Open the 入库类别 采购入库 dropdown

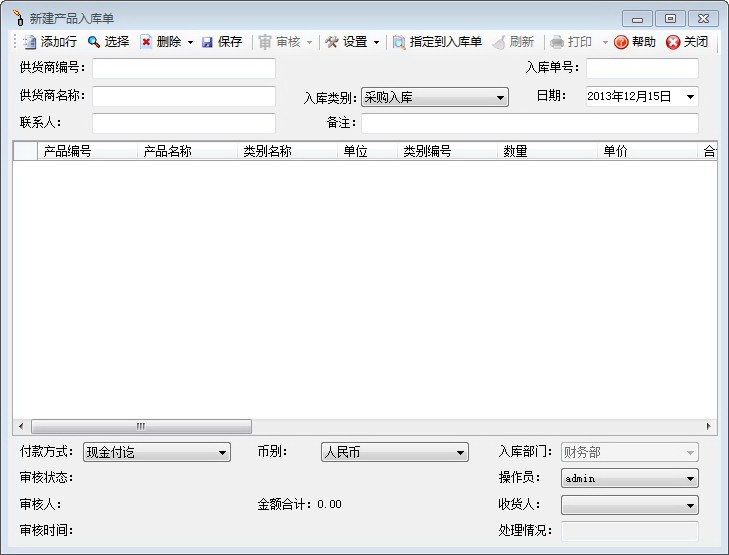point(435,97)
